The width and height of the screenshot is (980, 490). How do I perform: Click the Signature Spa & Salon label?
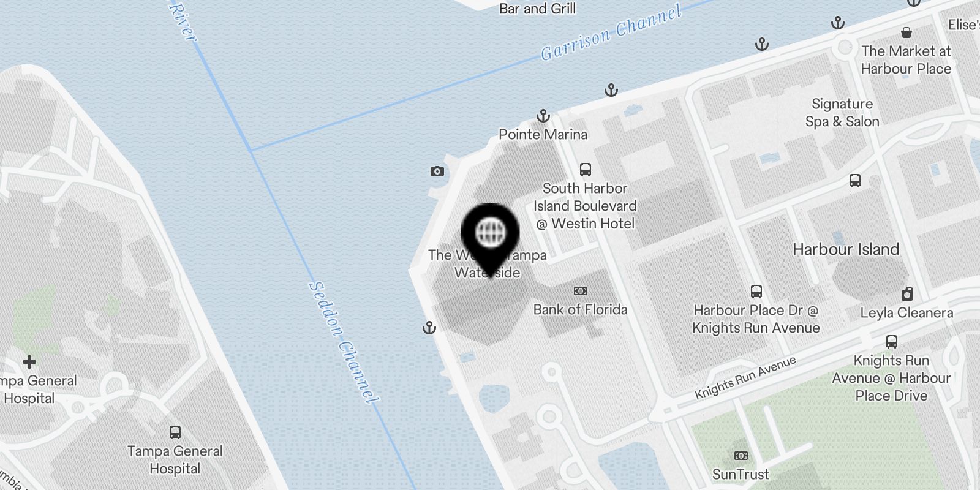coord(842,113)
